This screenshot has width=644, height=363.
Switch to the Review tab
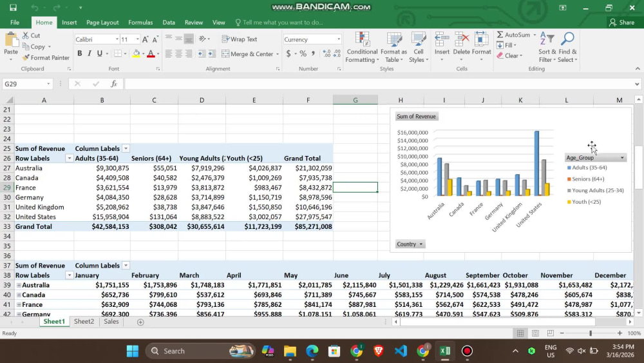[193, 22]
